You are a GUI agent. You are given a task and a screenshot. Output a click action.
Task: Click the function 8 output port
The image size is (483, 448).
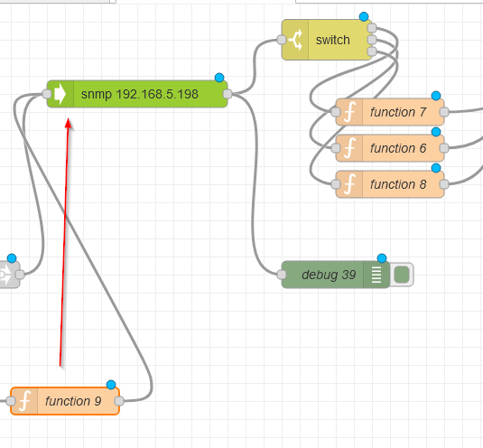tap(444, 184)
